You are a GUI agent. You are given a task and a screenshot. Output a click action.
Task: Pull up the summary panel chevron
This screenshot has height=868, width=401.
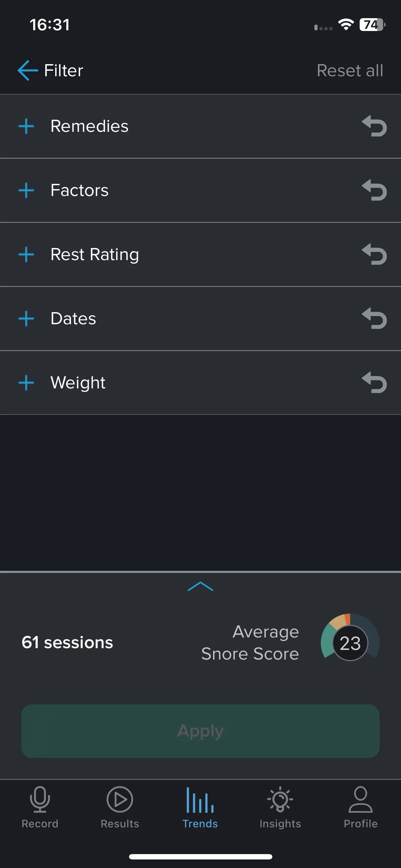(x=200, y=586)
